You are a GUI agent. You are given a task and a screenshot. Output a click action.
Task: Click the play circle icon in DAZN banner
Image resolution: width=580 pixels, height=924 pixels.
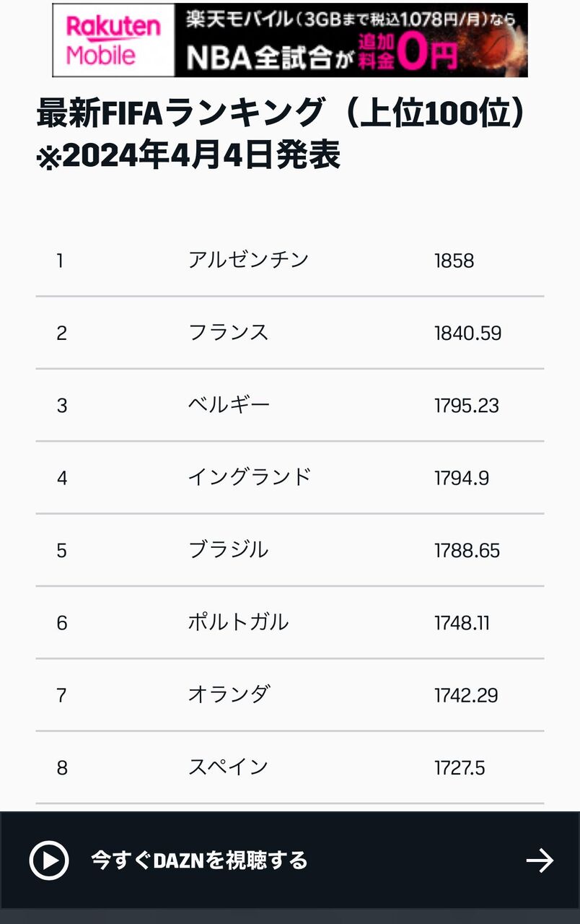tap(49, 860)
